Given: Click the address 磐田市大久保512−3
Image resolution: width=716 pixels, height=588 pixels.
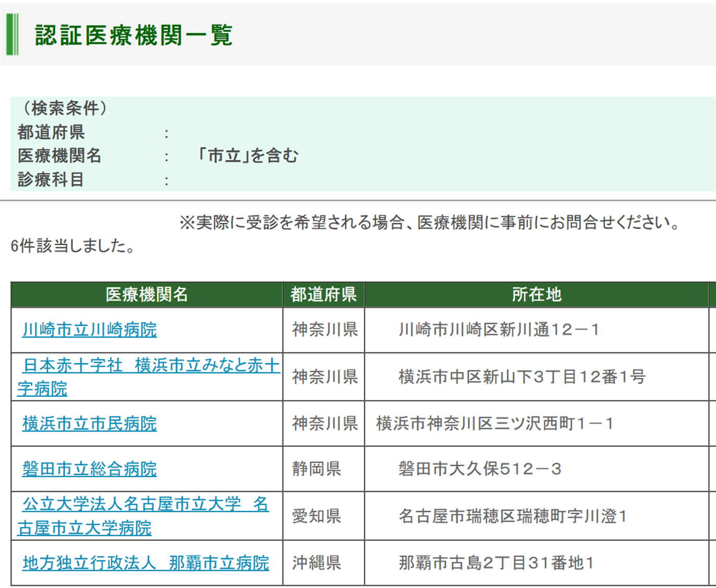Looking at the screenshot, I should pyautogui.click(x=480, y=469).
